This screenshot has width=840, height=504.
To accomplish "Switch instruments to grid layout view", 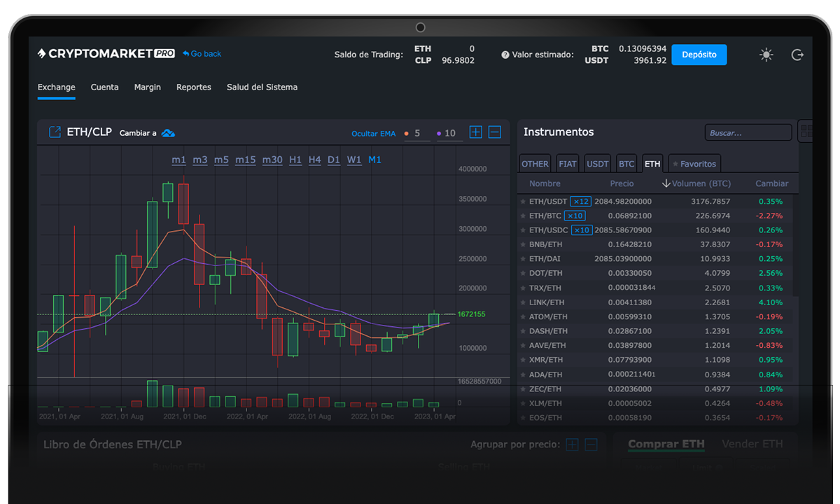I will click(x=806, y=132).
